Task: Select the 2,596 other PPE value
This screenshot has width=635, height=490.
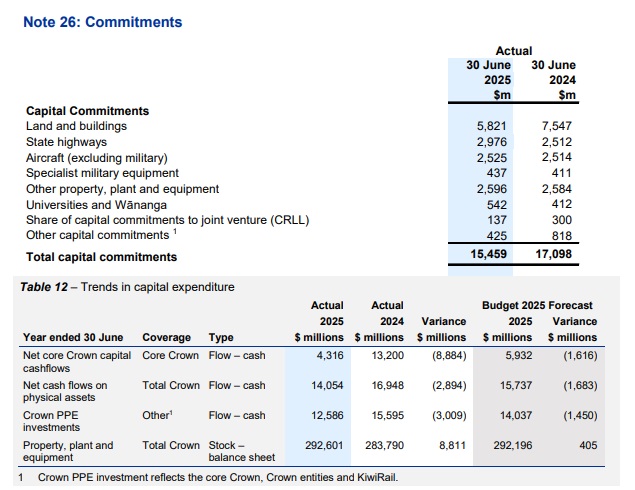Action: point(492,189)
